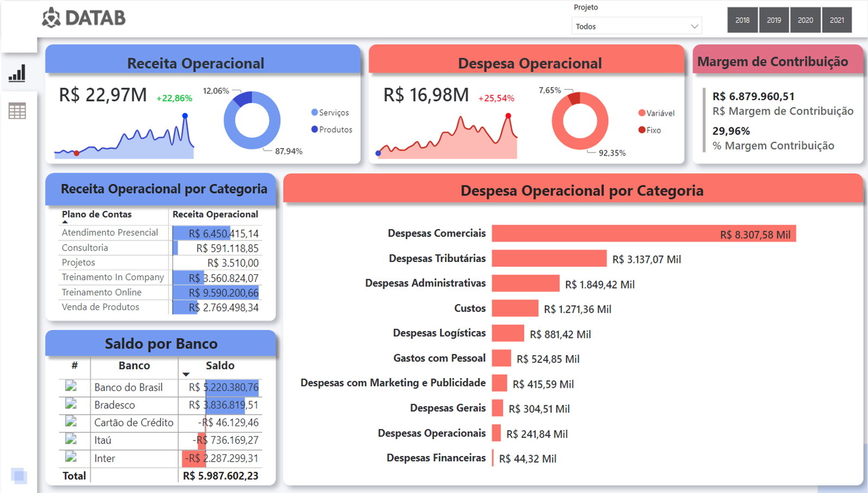Click the Despesas Comerciais bar
Screen dimensions: 868x493
643,234
